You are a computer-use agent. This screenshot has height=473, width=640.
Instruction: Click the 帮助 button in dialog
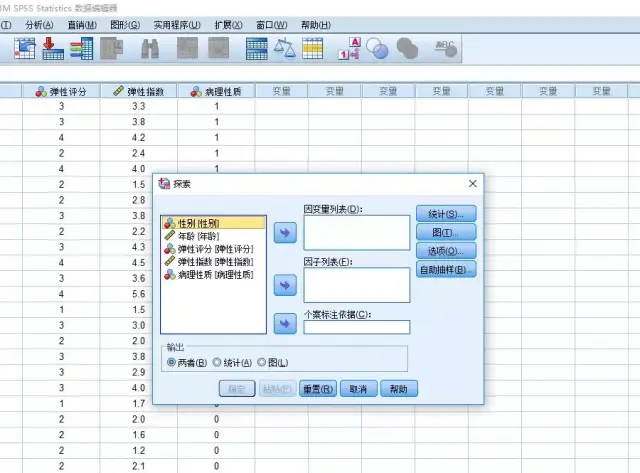tap(399, 389)
